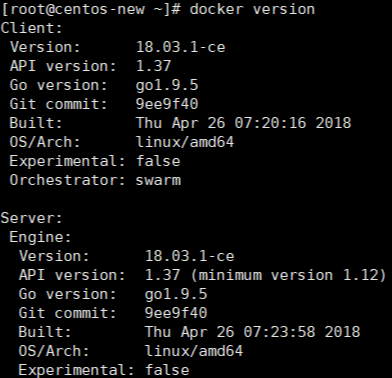Click the Orchestrator swarm value
Image resolution: width=392 pixels, height=378 pixels.
click(x=158, y=180)
